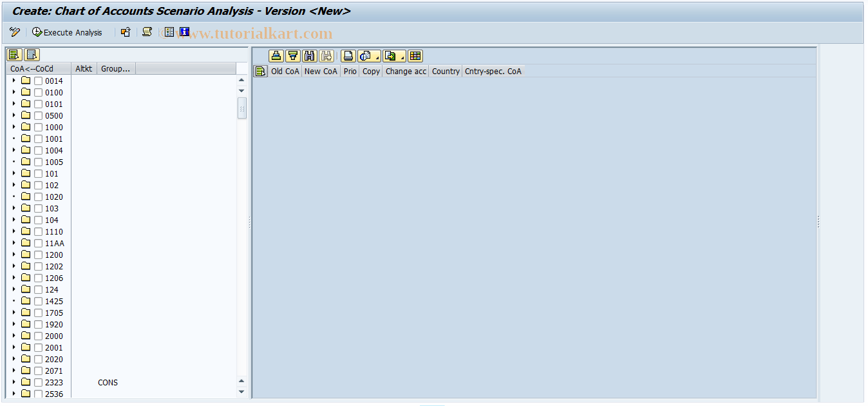This screenshot has height=406, width=868.
Task: Click the binoculars find icon
Action: (x=309, y=56)
